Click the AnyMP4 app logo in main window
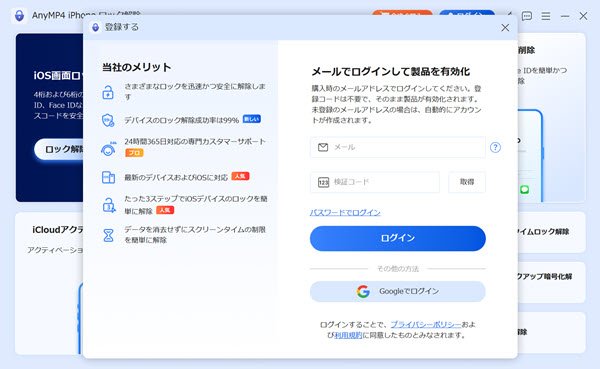The image size is (600, 369). (x=19, y=16)
